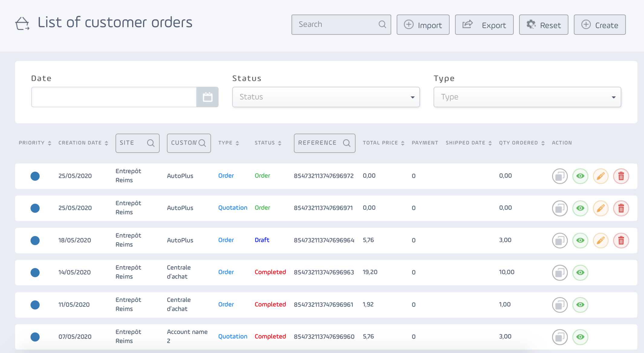Duplicate order ending in 696972
The image size is (644, 353).
tap(560, 176)
